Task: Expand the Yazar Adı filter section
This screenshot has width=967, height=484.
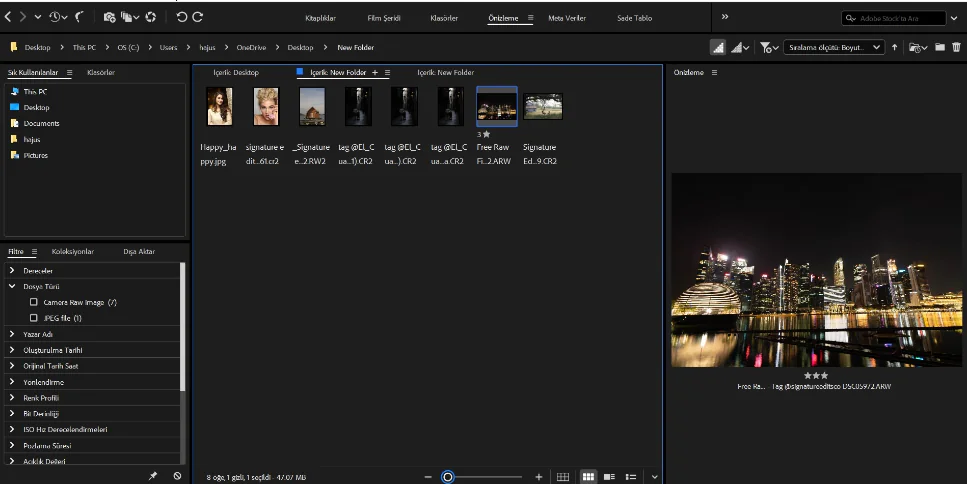Action: pos(12,334)
